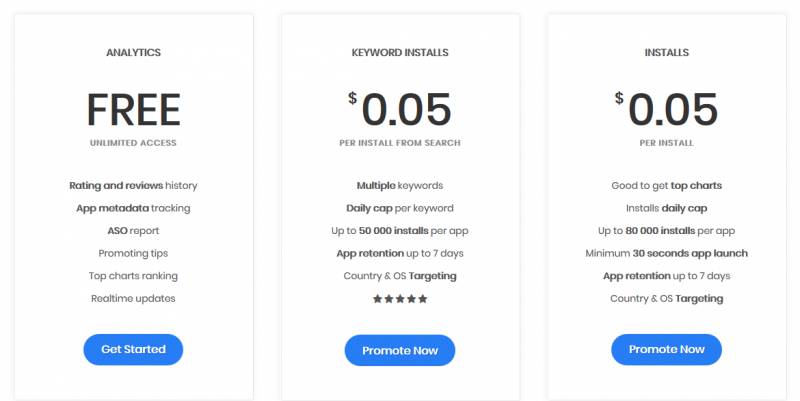This screenshot has height=401, width=800.
Task: Click the Top charts ranking item
Action: tap(133, 276)
